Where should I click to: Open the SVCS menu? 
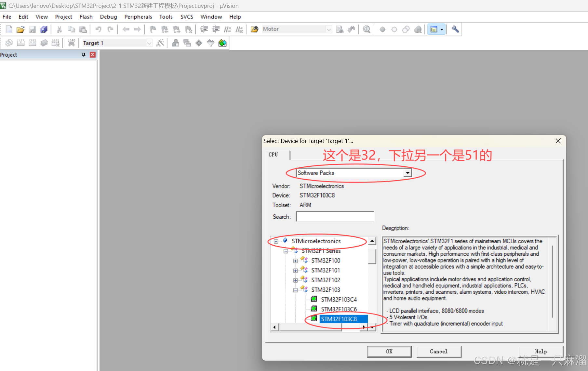coord(187,17)
